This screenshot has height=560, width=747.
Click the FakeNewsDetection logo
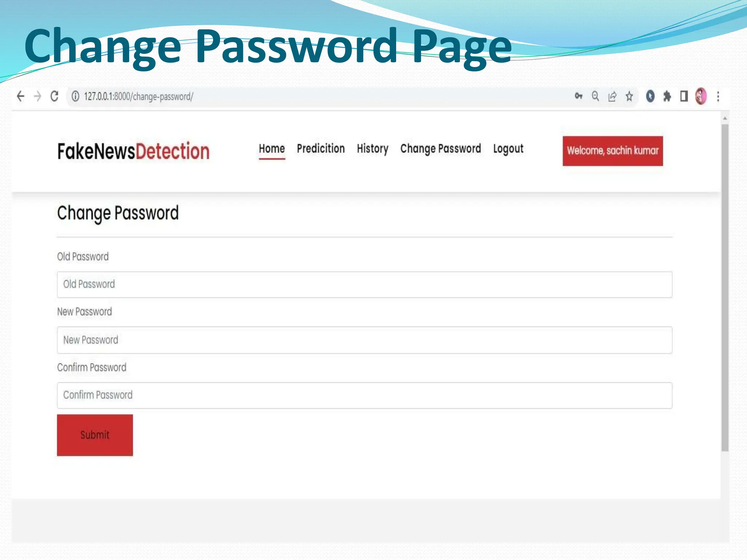coord(133,151)
